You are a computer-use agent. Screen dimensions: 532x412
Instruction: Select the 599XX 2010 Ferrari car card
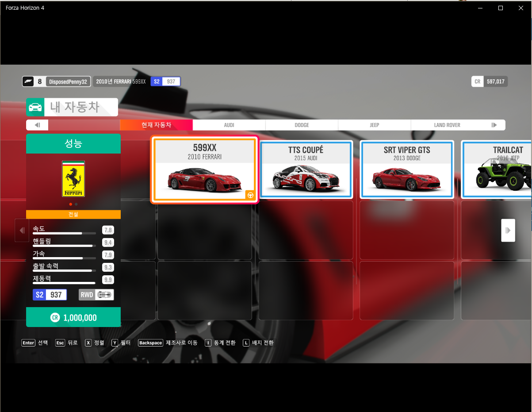pos(205,170)
